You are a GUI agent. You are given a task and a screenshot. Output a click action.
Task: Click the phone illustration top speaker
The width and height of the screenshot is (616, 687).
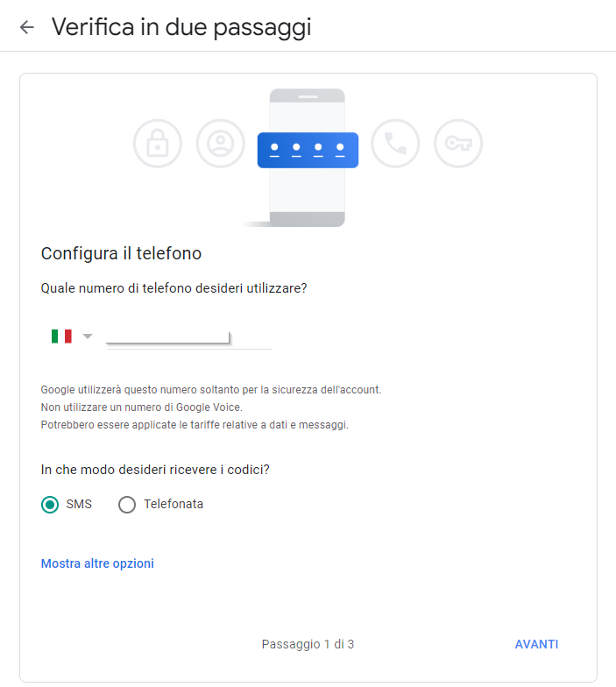click(x=308, y=96)
